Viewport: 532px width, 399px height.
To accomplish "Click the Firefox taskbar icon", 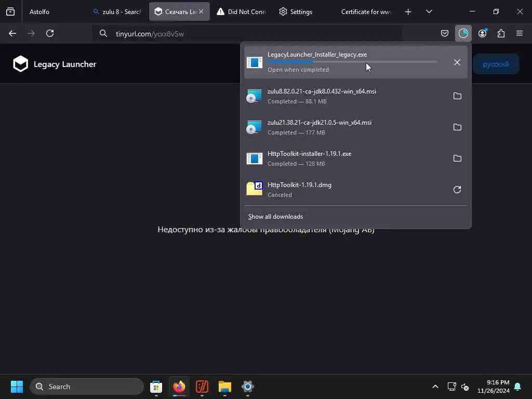I will tap(179, 387).
